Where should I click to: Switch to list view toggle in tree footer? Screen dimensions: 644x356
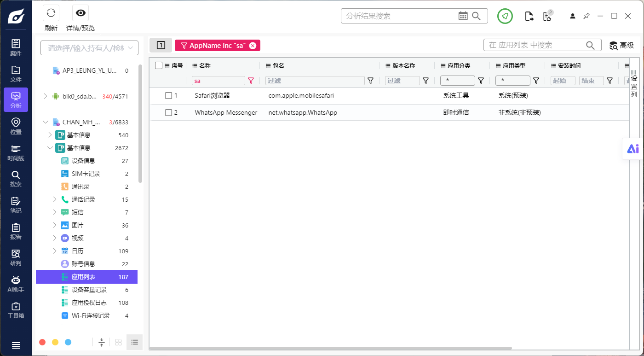point(135,342)
